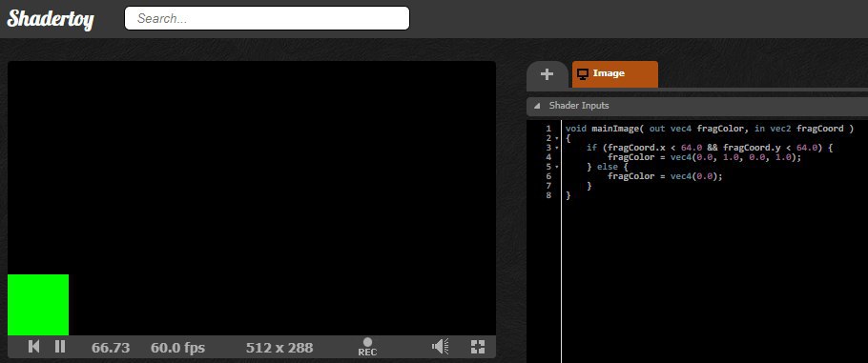868x363 pixels.
Task: Click the 60.0 fps readout
Action: pos(177,348)
